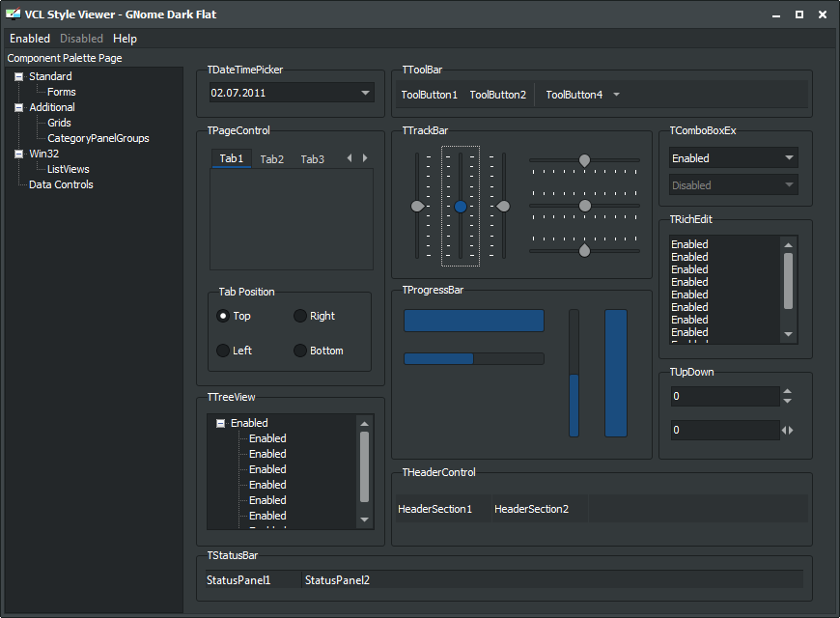This screenshot has width=840, height=618.
Task: Select the Right tab position radio button
Action: pyautogui.click(x=300, y=316)
